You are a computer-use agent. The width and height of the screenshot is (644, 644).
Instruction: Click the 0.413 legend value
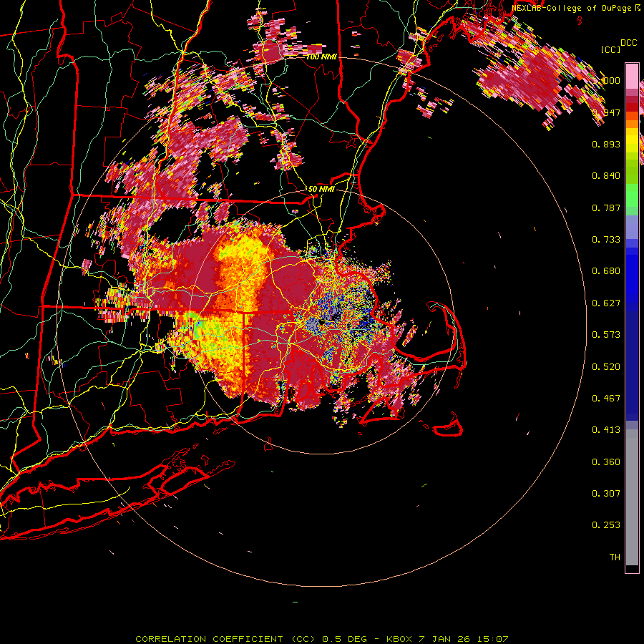click(x=606, y=430)
